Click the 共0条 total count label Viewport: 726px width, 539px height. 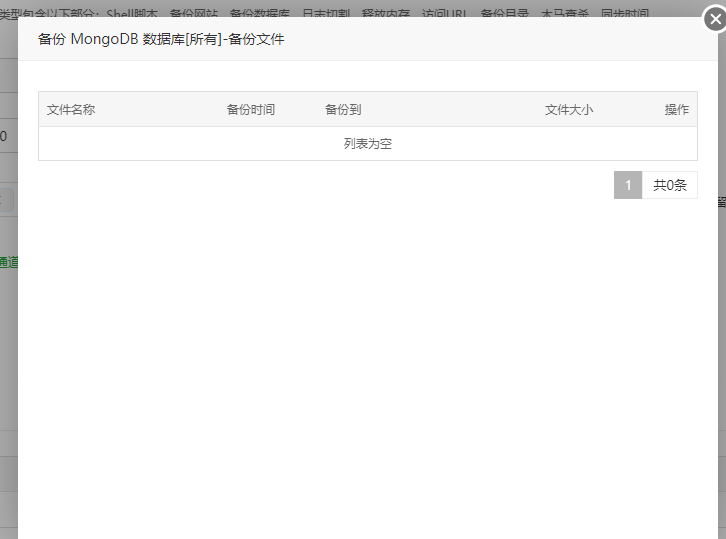670,185
